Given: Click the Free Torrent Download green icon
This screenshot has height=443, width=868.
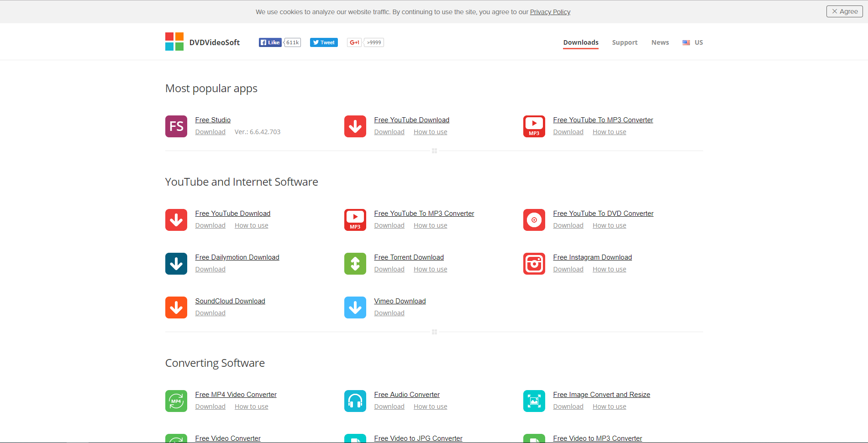Looking at the screenshot, I should tap(355, 264).
